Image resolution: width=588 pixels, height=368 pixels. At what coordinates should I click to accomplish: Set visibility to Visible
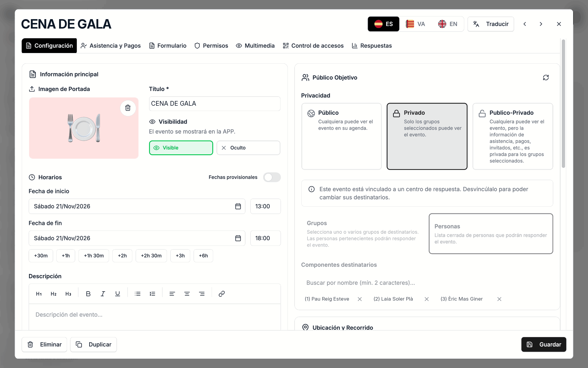181,148
